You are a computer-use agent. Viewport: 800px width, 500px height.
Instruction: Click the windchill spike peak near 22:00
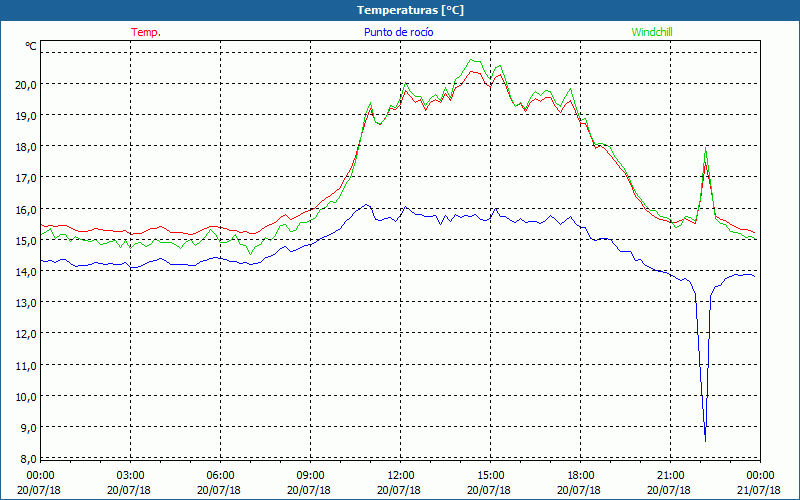pyautogui.click(x=705, y=148)
